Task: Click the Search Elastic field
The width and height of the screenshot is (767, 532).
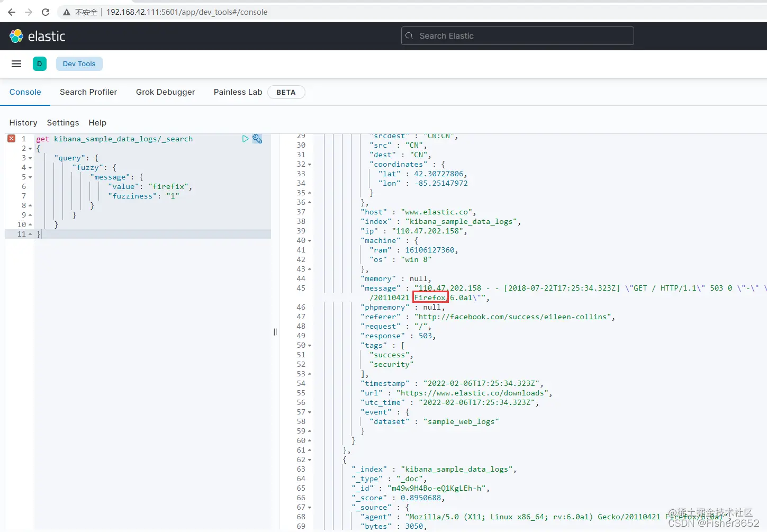Action: [x=518, y=36]
